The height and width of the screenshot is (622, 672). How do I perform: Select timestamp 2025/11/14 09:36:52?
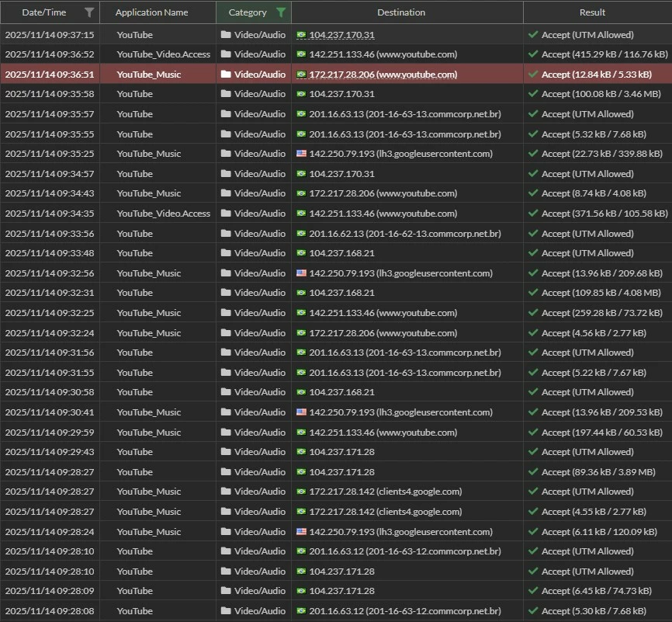[50, 54]
